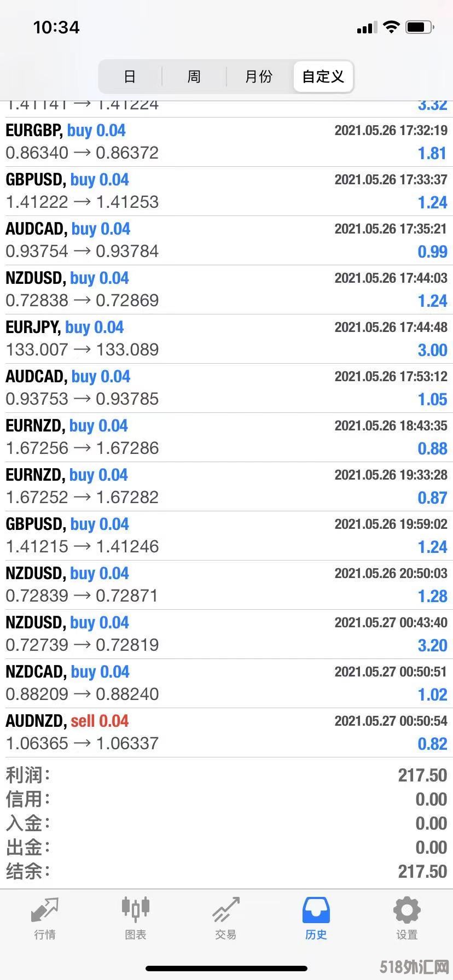Open the 设置 settings gear icon
The height and width of the screenshot is (980, 453).
tap(406, 910)
